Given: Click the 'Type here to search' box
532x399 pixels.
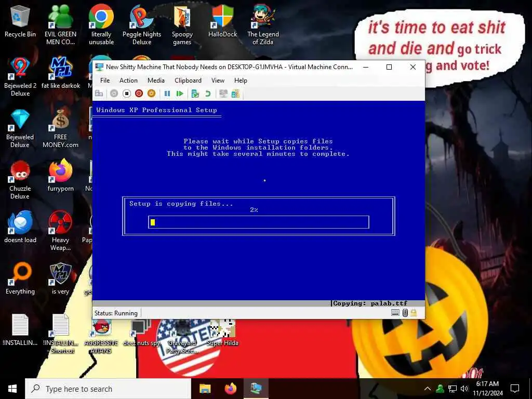Looking at the screenshot, I should pos(108,389).
